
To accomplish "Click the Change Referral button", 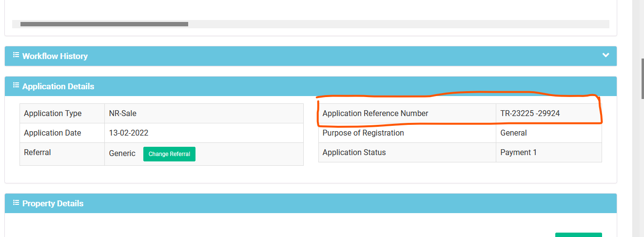I will click(x=169, y=154).
